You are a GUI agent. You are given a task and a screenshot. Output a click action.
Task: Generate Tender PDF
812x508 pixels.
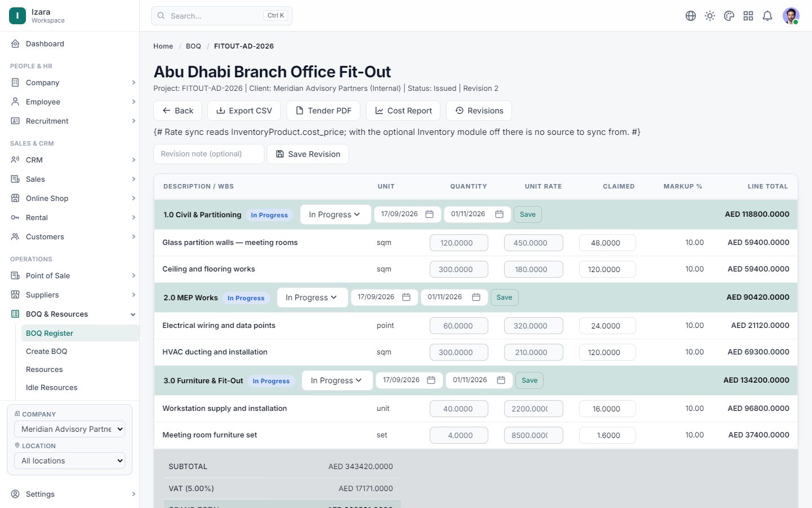click(324, 111)
